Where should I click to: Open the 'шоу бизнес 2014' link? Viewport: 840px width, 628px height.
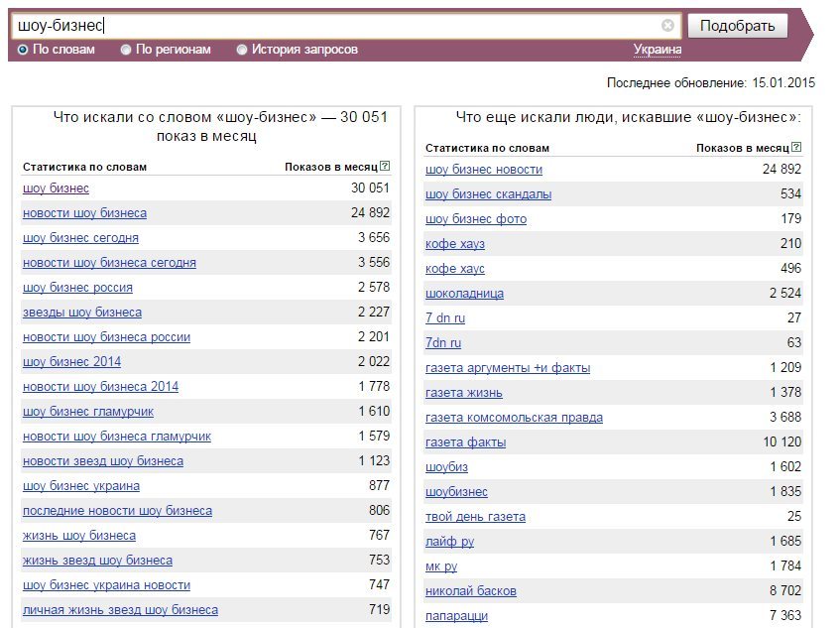click(71, 362)
